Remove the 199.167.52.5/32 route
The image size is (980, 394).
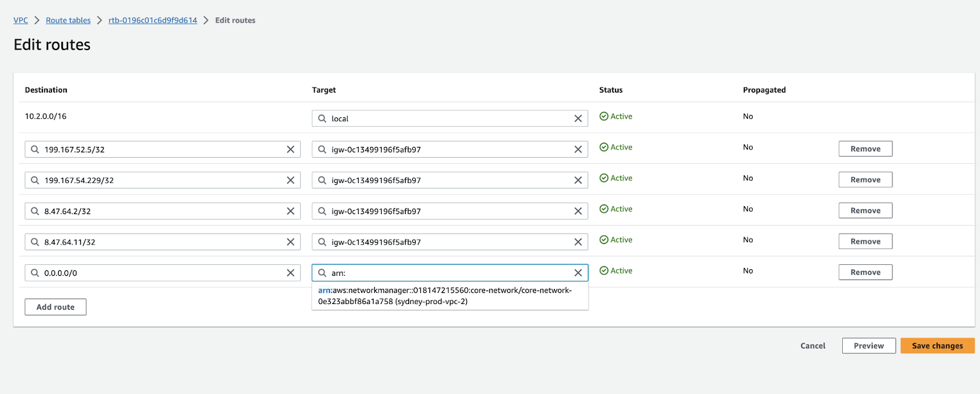(865, 149)
